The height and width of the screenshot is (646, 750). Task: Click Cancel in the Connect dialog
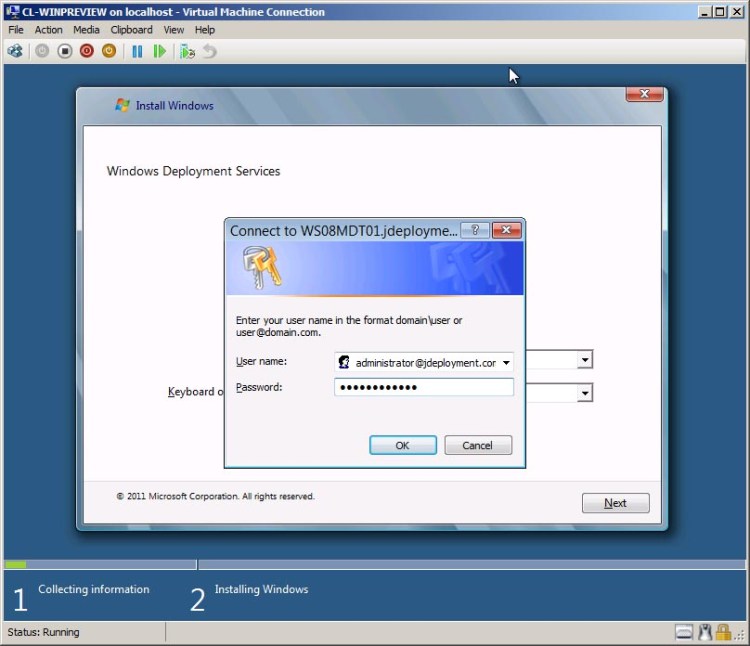(x=478, y=446)
